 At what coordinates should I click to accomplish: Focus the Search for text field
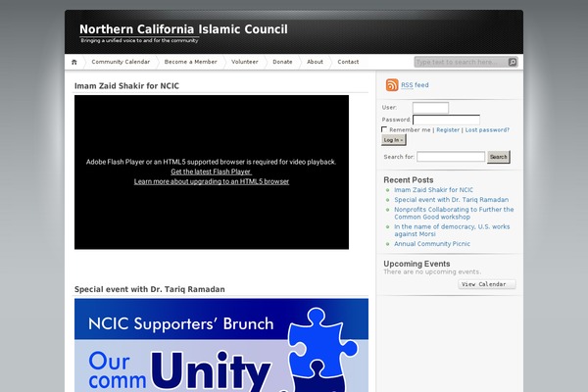[451, 157]
